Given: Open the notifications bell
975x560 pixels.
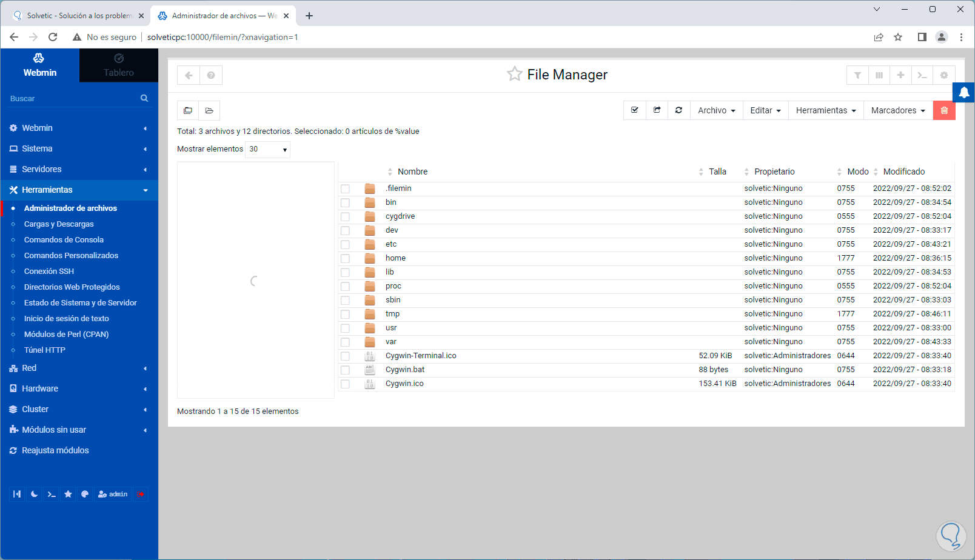Looking at the screenshot, I should [963, 93].
